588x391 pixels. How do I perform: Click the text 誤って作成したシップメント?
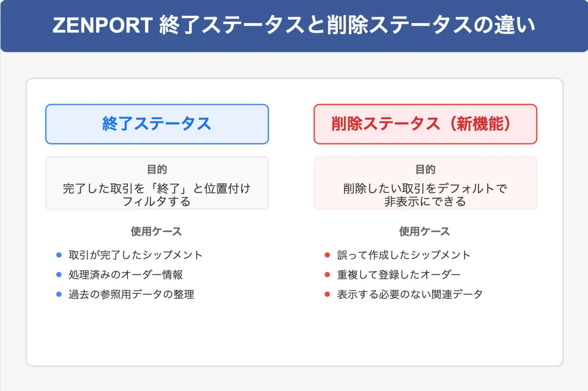coord(404,255)
